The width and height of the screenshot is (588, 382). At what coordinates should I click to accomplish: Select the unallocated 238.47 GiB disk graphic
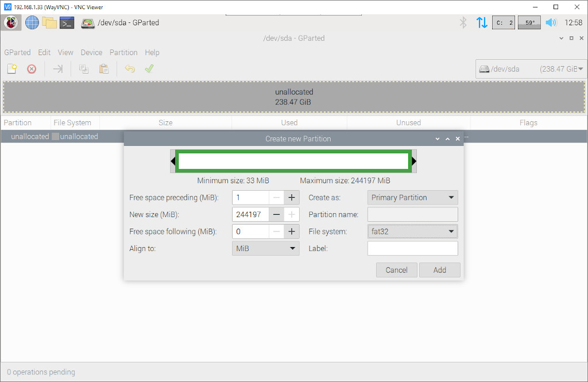click(x=294, y=97)
